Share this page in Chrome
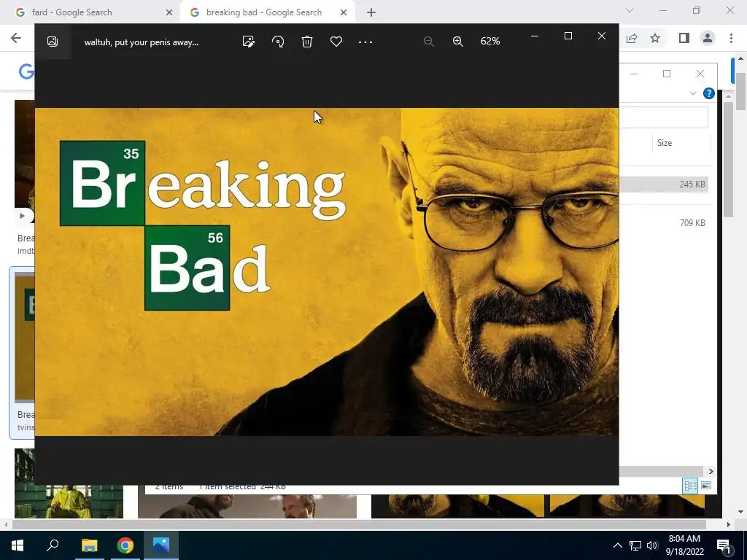The height and width of the screenshot is (560, 747). coord(632,38)
